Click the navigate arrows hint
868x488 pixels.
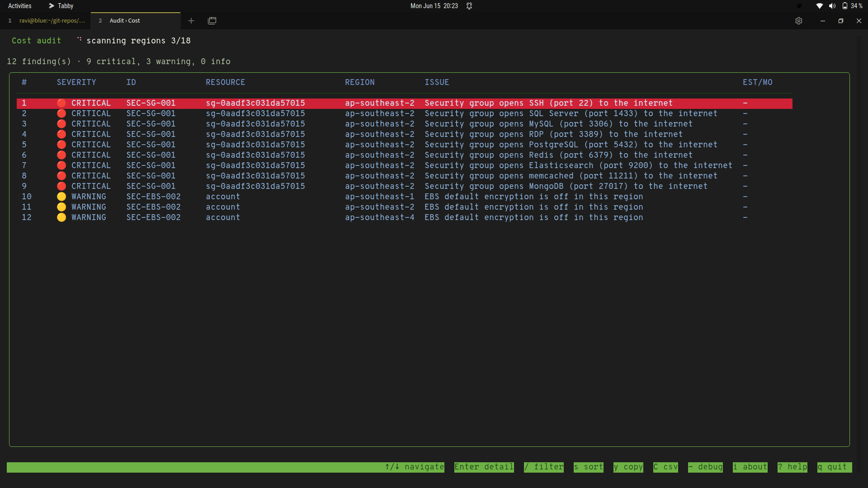click(415, 467)
